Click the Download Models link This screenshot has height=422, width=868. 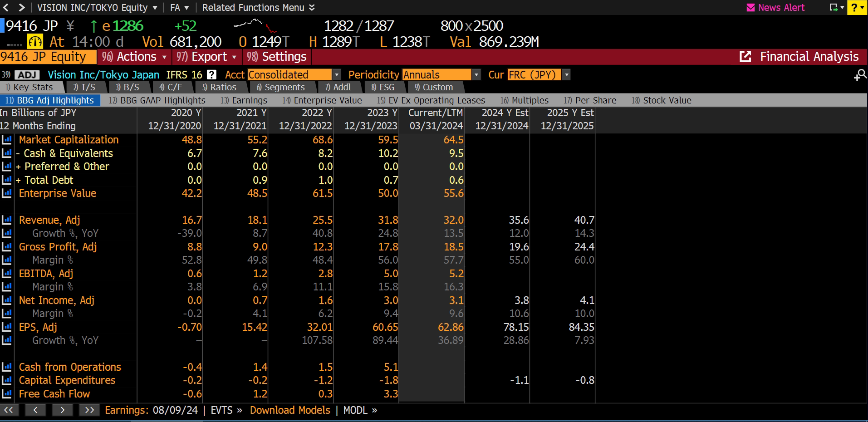pyautogui.click(x=290, y=410)
